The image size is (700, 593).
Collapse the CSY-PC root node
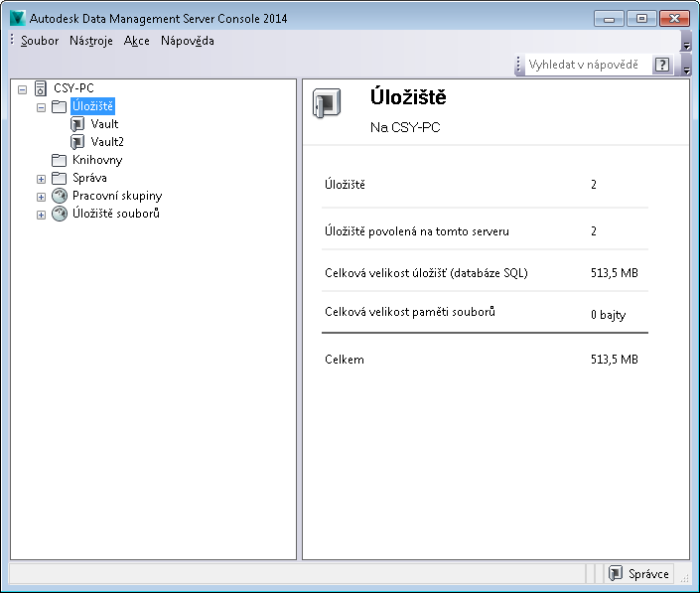tap(22, 89)
